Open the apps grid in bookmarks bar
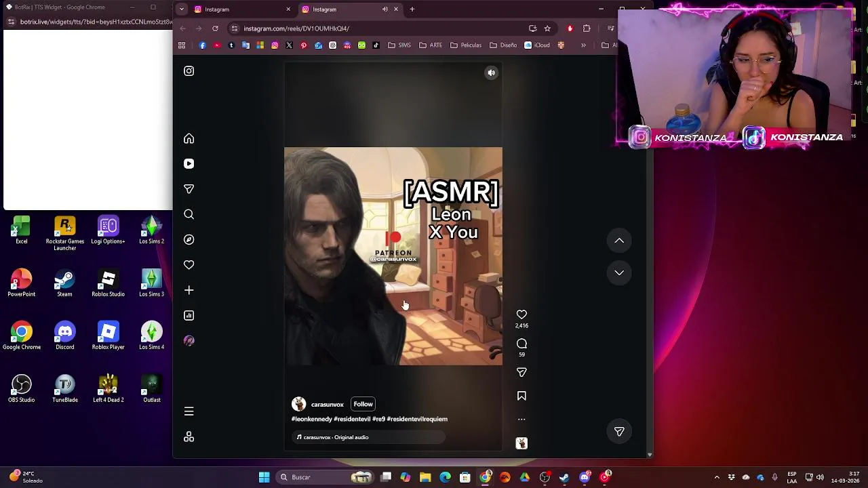 pyautogui.click(x=182, y=45)
